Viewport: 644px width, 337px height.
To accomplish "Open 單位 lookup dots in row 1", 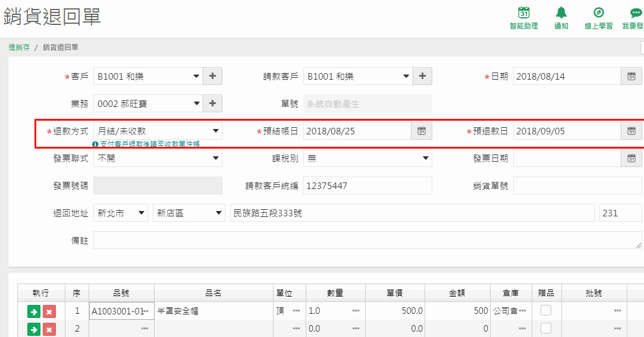I will point(296,311).
